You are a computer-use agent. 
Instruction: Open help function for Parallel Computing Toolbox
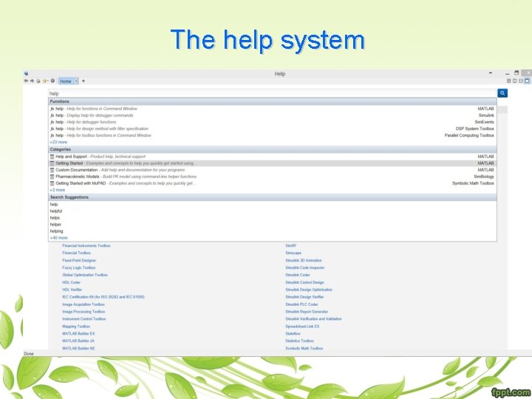(x=273, y=135)
